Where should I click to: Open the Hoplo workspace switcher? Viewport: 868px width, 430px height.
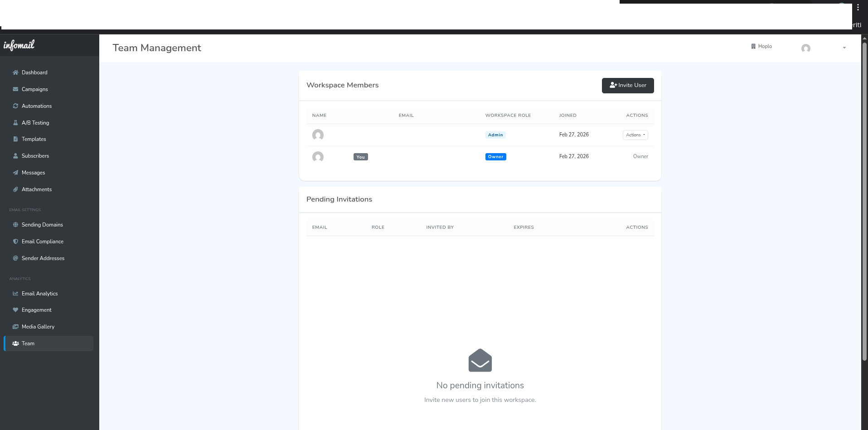pos(761,46)
